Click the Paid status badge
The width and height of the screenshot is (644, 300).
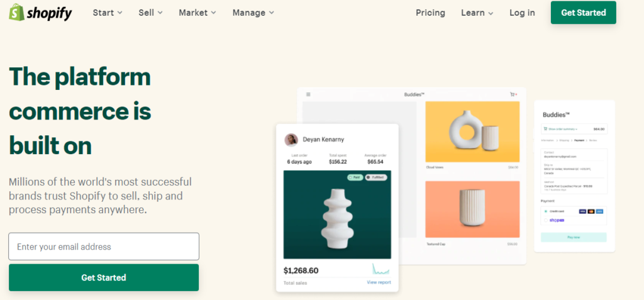(355, 177)
